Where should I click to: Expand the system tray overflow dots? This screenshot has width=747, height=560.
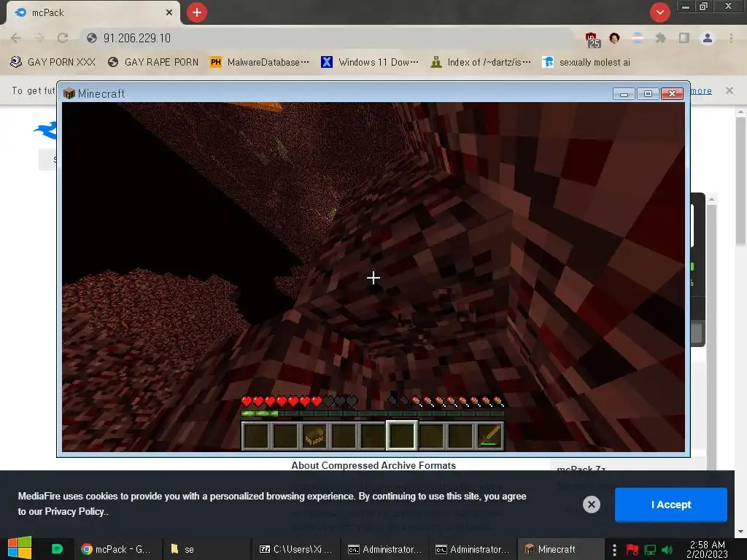(614, 550)
